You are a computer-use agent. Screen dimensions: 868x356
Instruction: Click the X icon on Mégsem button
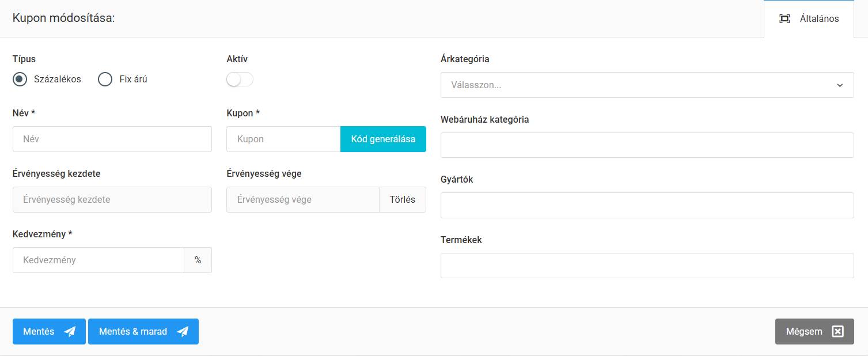(838, 332)
